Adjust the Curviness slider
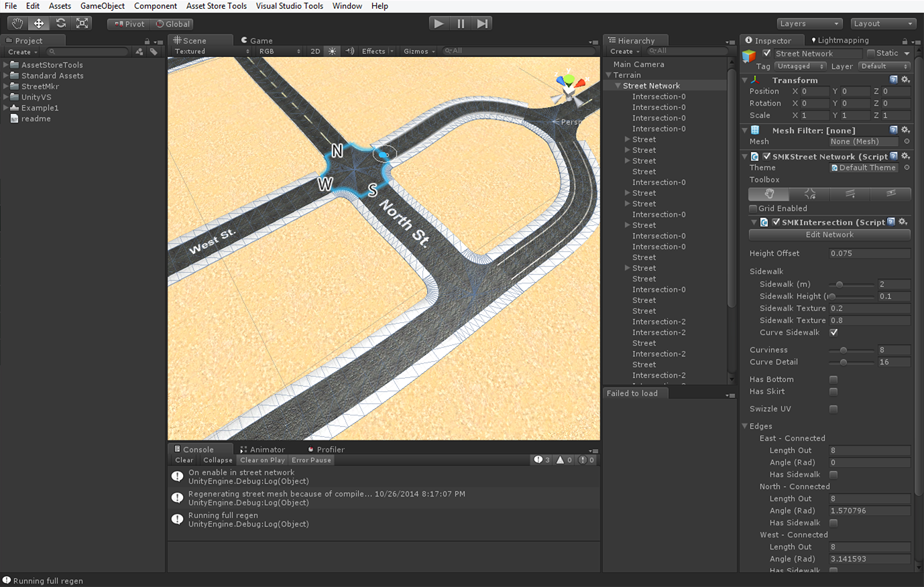Screen dimensions: 924x587 852,350
